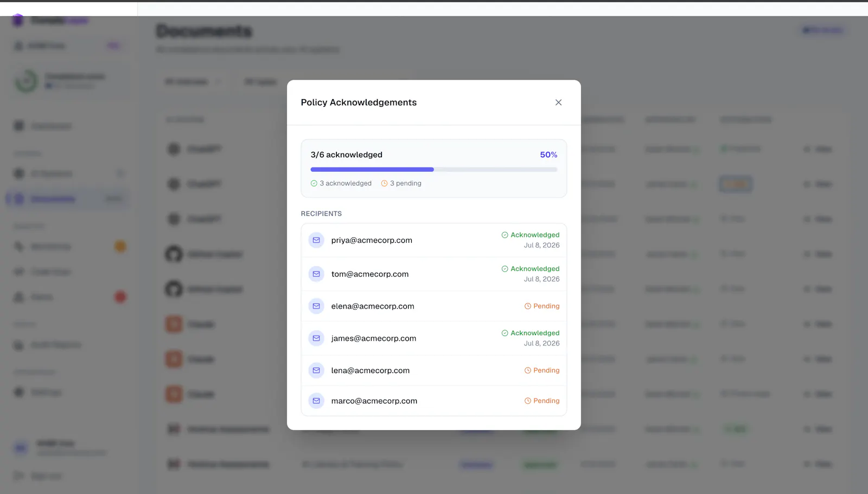This screenshot has height=494, width=868.
Task: Click the '3/6 acknowledged' summary text
Action: coord(346,155)
